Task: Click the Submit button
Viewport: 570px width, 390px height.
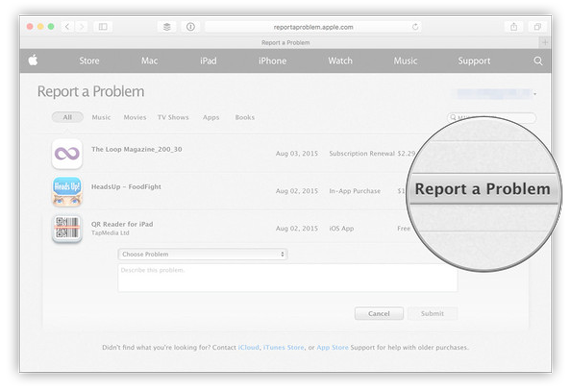Action: (432, 313)
